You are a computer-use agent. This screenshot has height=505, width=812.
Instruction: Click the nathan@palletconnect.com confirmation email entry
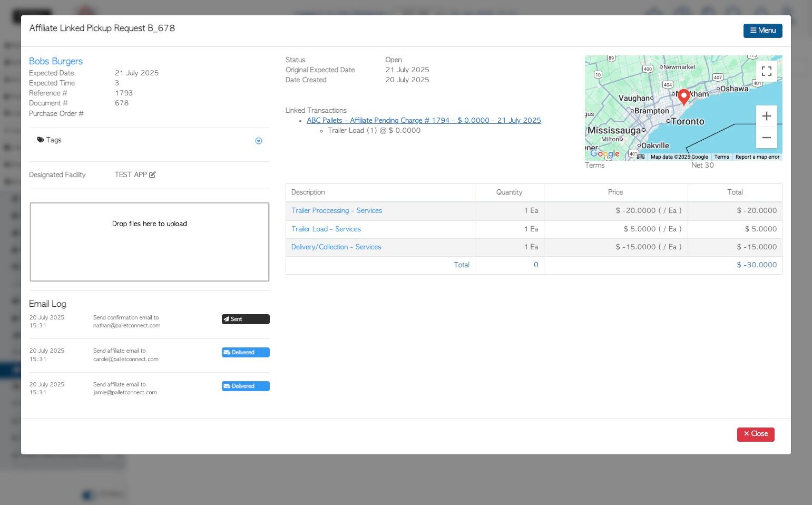(126, 322)
